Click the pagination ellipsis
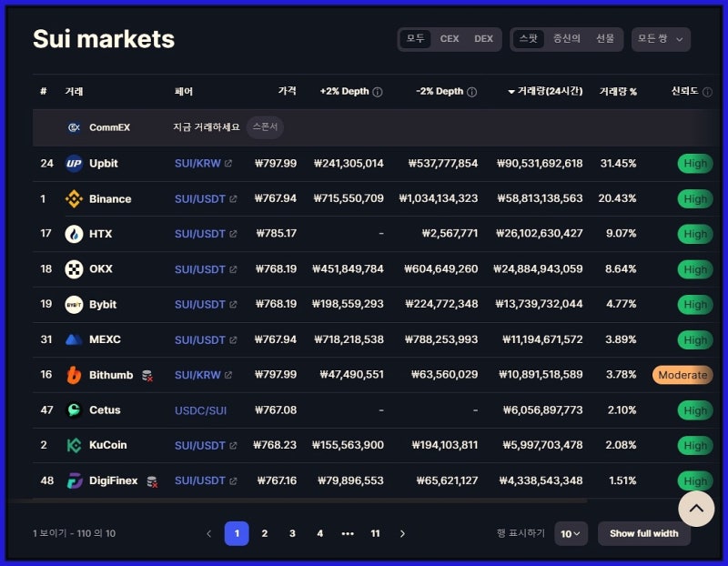The image size is (728, 566). pyautogui.click(x=348, y=534)
